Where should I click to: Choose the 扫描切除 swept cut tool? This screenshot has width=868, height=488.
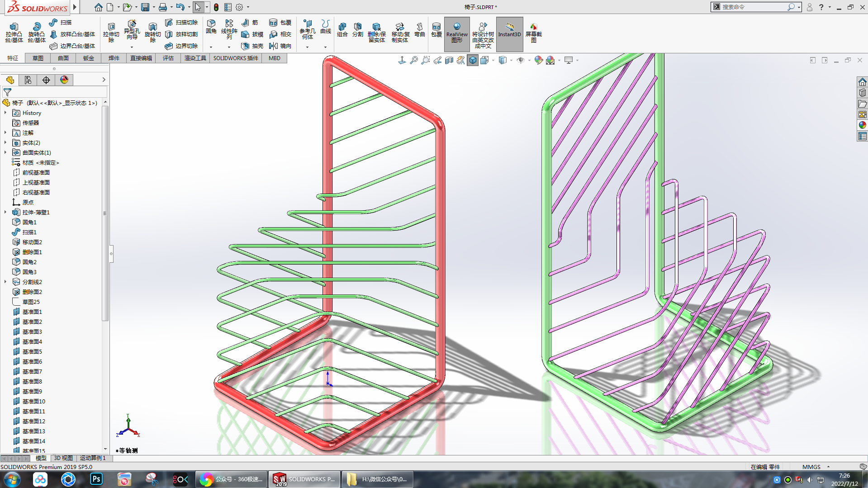tap(181, 22)
